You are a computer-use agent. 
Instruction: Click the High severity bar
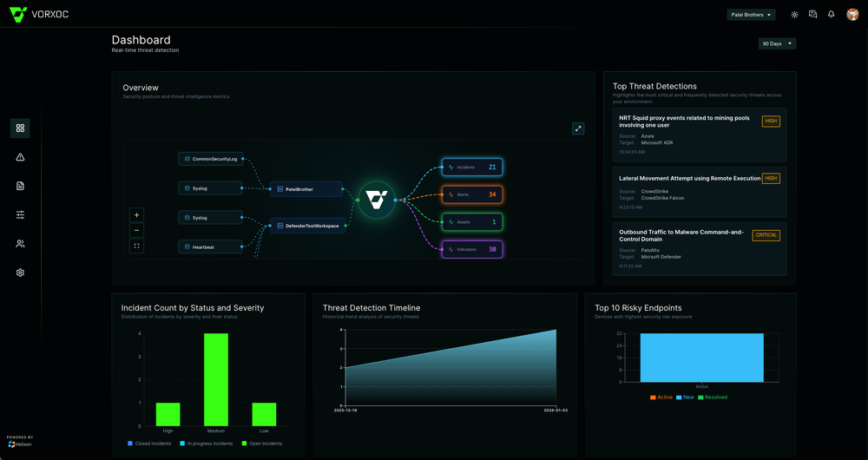pyautogui.click(x=168, y=414)
